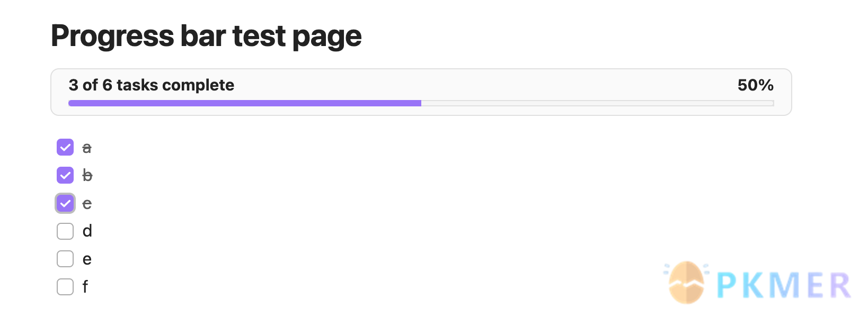Uncheck the checkbox for task a
The height and width of the screenshot is (326, 868).
[65, 148]
